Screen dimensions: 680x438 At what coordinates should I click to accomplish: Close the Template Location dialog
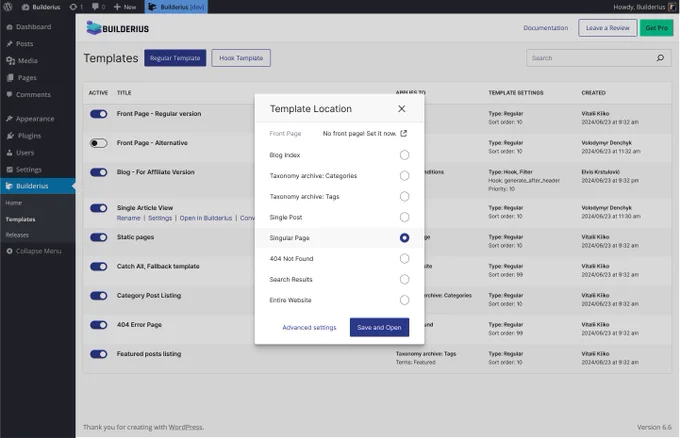point(402,109)
